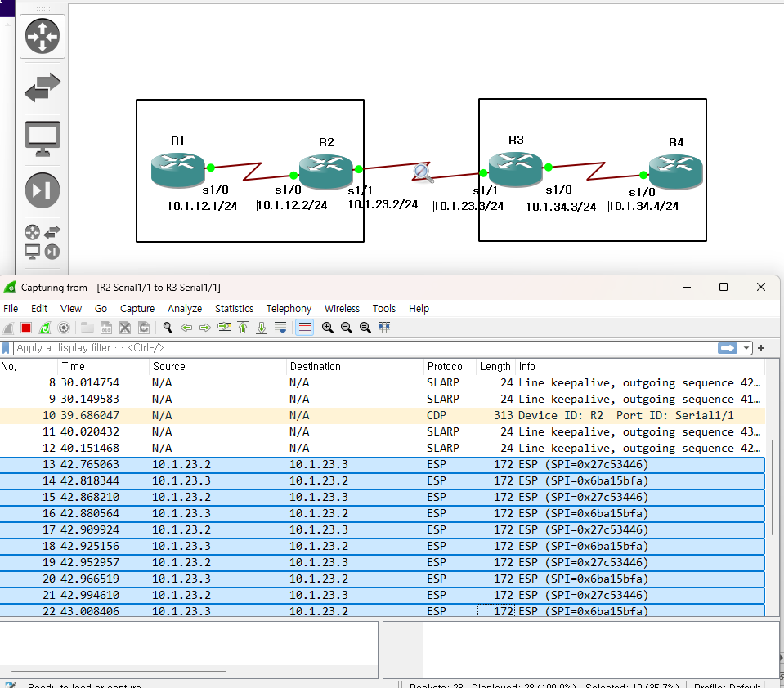This screenshot has height=688, width=784.
Task: Stop the running packet capture
Action: pos(26,328)
